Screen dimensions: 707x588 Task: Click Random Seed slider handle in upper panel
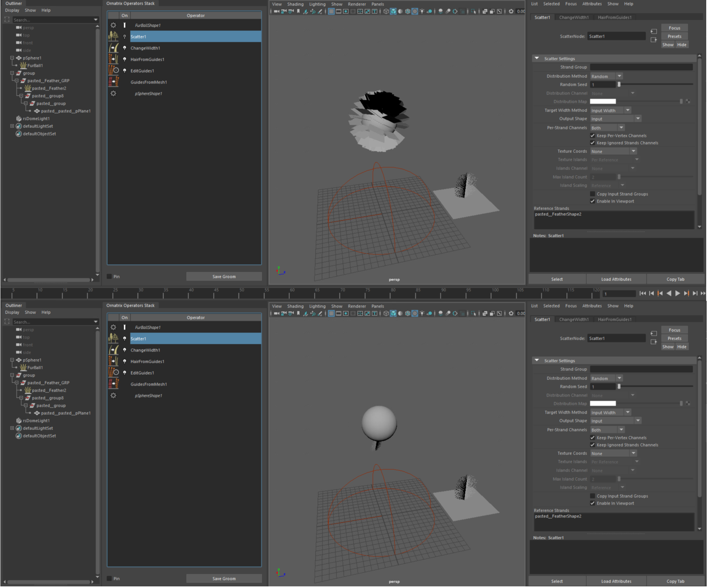click(x=619, y=85)
